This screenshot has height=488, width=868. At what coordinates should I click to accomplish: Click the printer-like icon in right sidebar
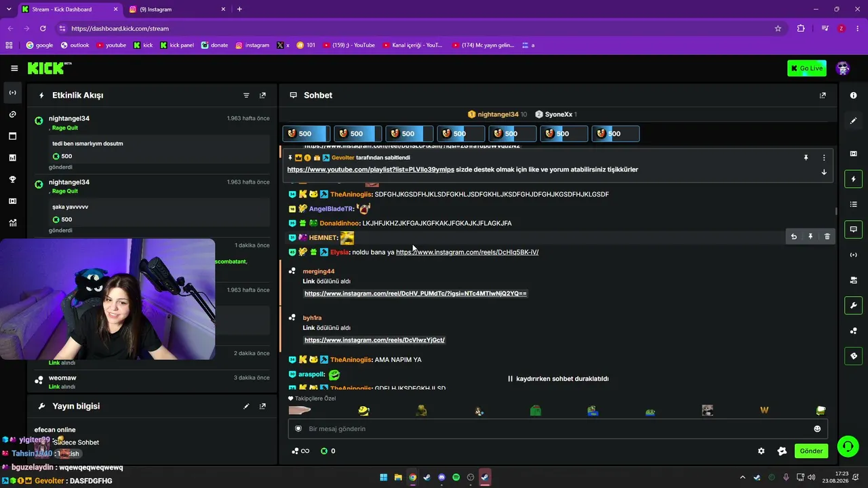(853, 280)
